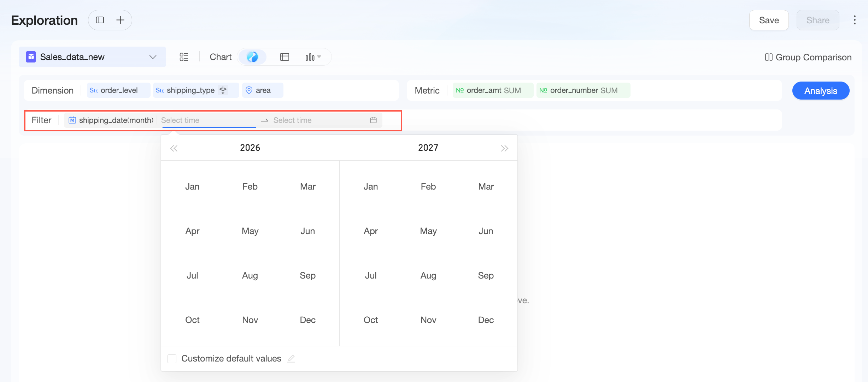The image size is (868, 382).
Task: Open the bar chart type dropdown
Action: click(x=313, y=57)
